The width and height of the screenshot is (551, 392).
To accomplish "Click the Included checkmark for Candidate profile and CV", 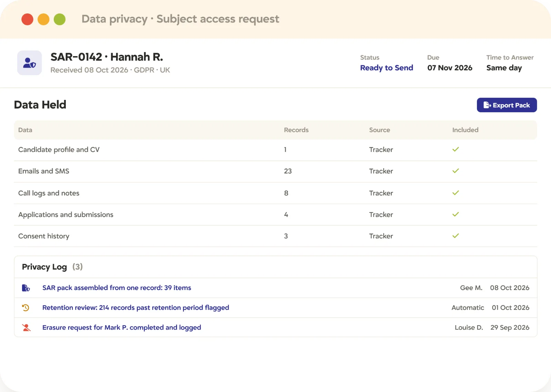I will (456, 149).
